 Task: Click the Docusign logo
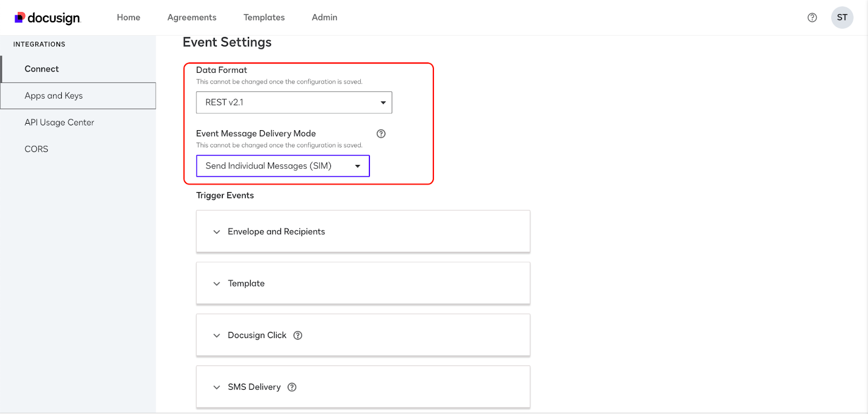[48, 18]
